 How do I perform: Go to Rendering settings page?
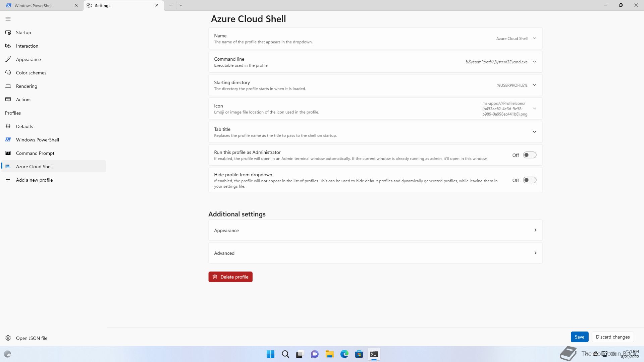click(x=54, y=86)
